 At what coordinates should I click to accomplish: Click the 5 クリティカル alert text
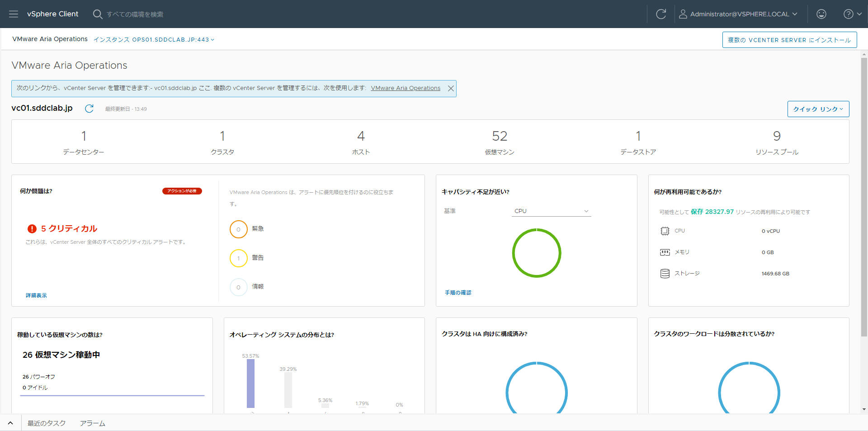pos(69,229)
